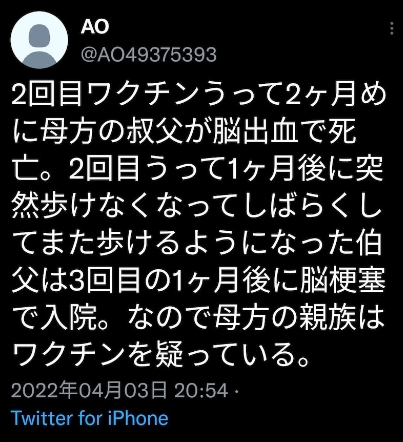Click tweet line starting 2回目ワクチンうって2ヶ月め
This screenshot has width=403, height=442.
pyautogui.click(x=199, y=94)
